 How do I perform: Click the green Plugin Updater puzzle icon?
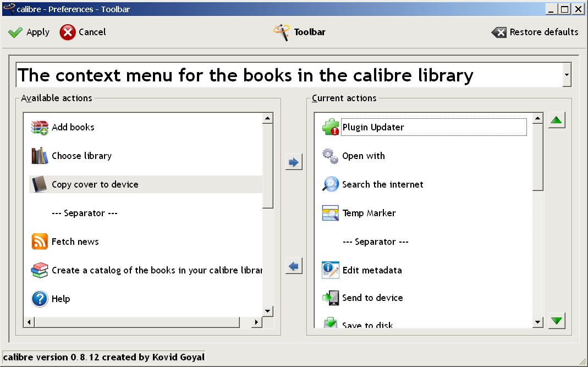(331, 127)
